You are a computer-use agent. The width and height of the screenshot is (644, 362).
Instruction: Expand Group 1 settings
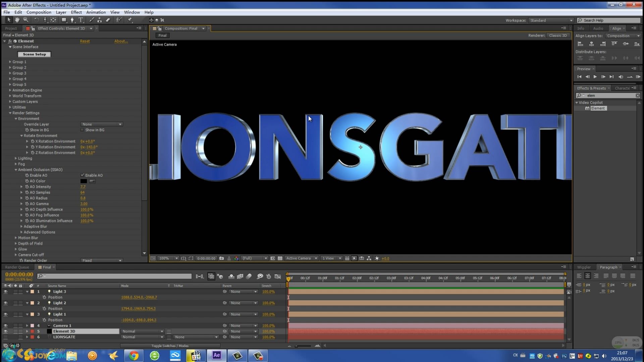tap(10, 62)
